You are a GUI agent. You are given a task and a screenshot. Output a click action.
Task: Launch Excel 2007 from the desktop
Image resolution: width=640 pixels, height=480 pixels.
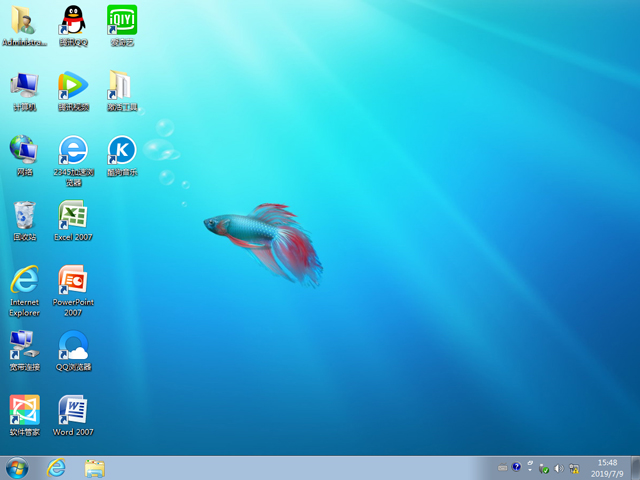(72, 215)
